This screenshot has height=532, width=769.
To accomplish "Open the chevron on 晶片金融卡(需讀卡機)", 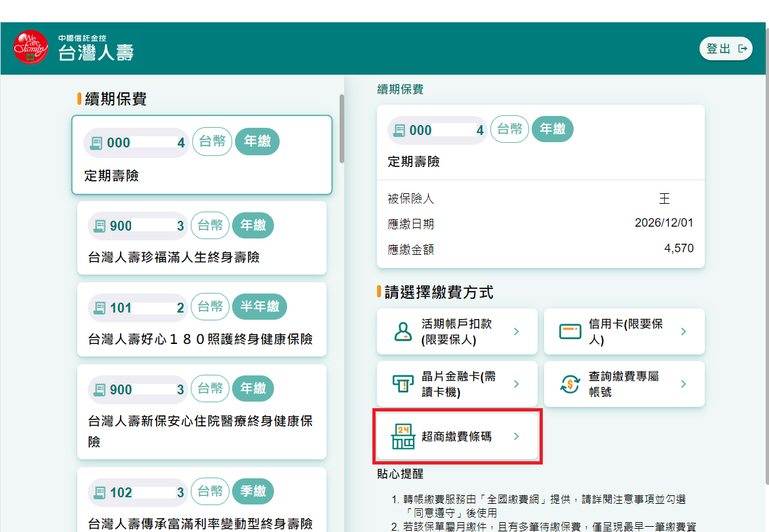I will [517, 384].
